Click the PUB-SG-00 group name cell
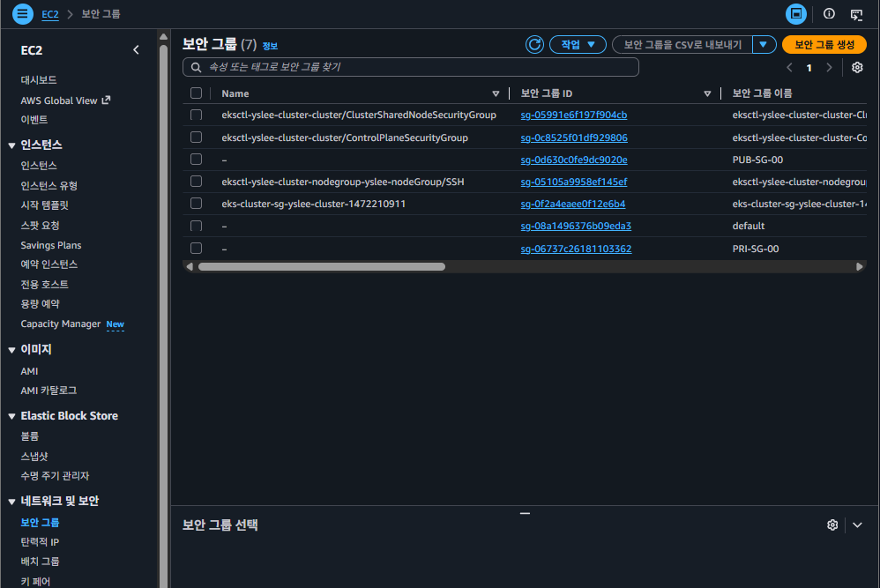Screen dimensions: 880x588 pyautogui.click(x=757, y=160)
